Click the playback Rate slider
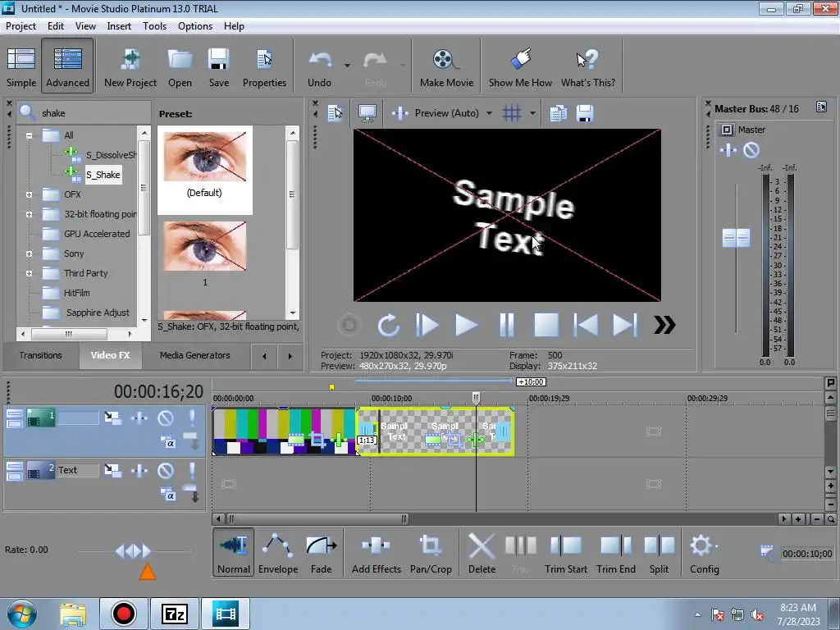 click(134, 550)
